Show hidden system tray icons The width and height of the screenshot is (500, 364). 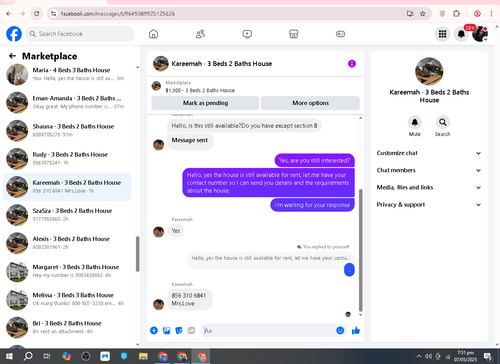pyautogui.click(x=419, y=356)
